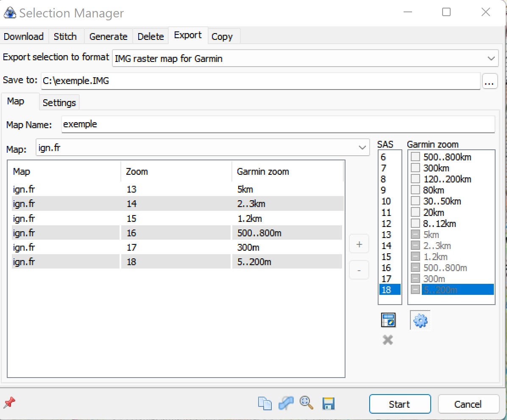Toggle the 5..200m Garmin zoom checkbox
The image size is (507, 420).
[415, 290]
